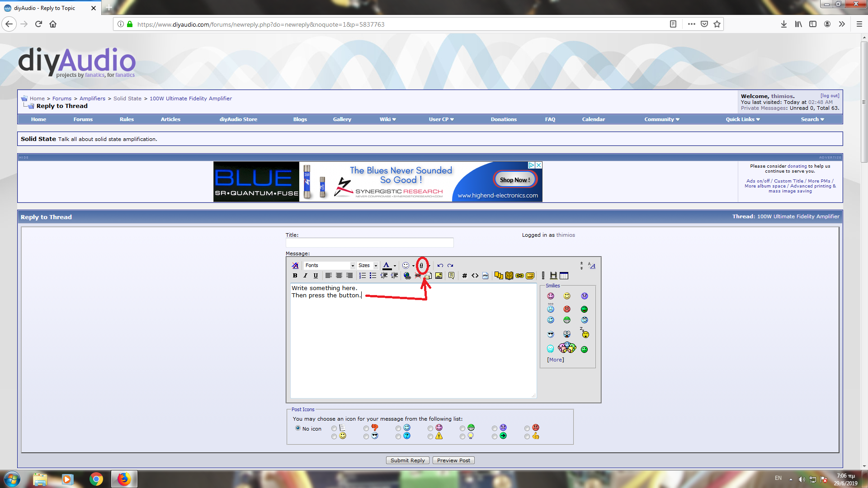Viewport: 868px width, 488px height.
Task: Follow the donating link
Action: click(797, 166)
